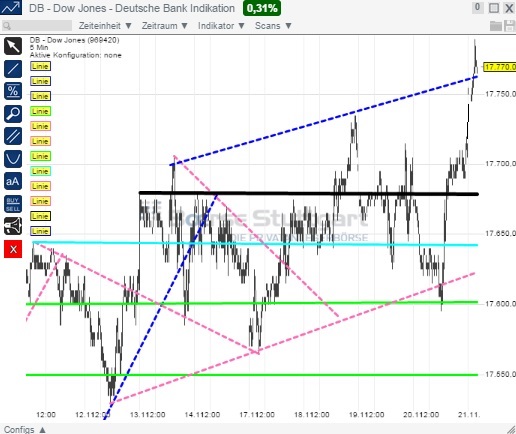Pick the parallel channel lines tool

point(13,136)
